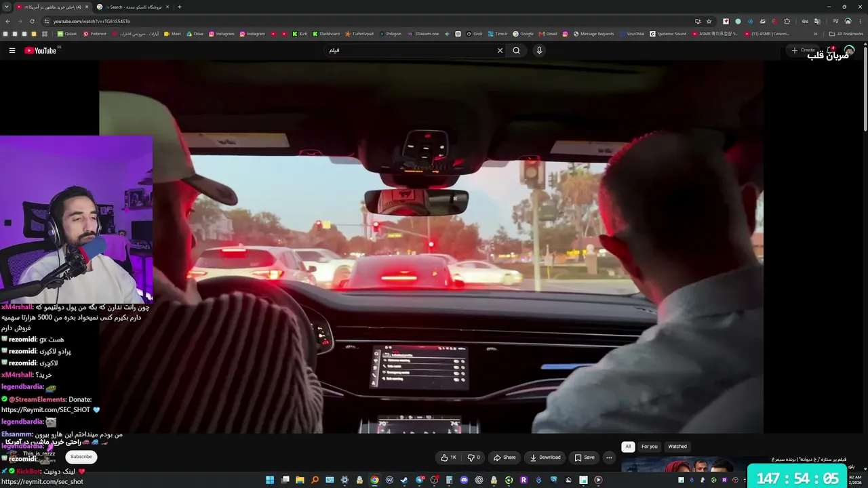Open ChatGPT from the taskbar
The image size is (868, 488).
[x=479, y=480]
